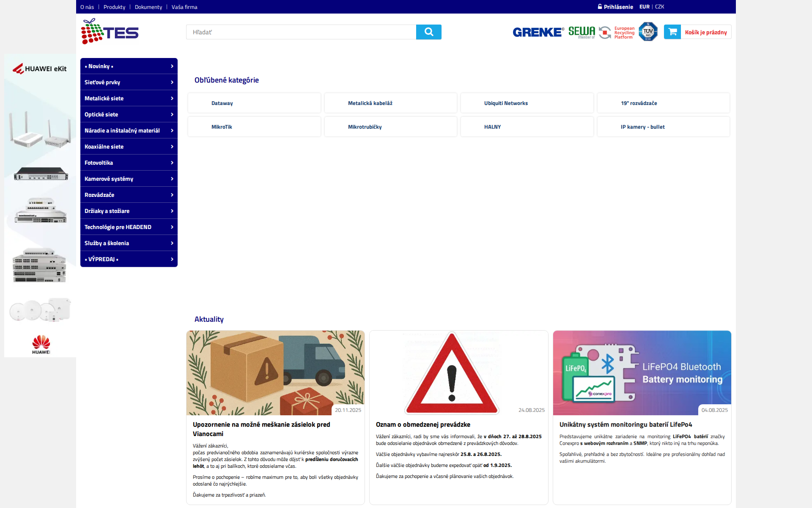Click the TES logo
Image resolution: width=812 pixels, height=508 pixels.
[109, 31]
